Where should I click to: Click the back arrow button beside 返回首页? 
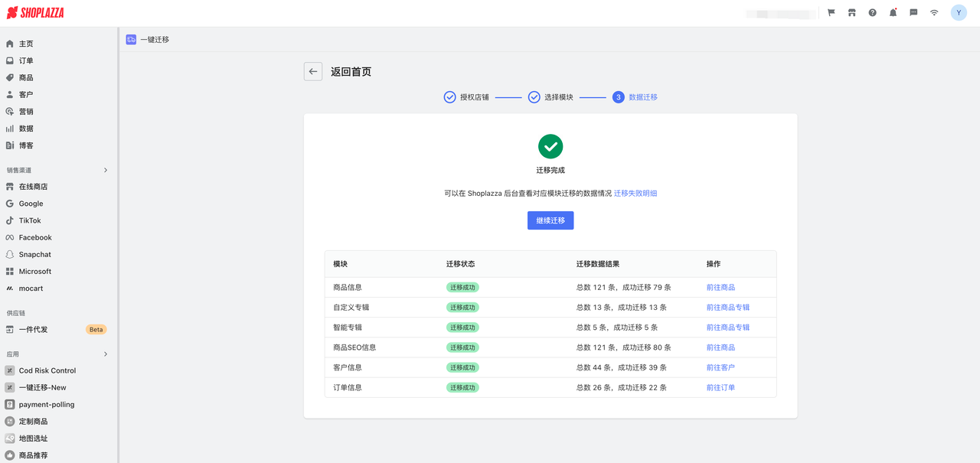[312, 71]
